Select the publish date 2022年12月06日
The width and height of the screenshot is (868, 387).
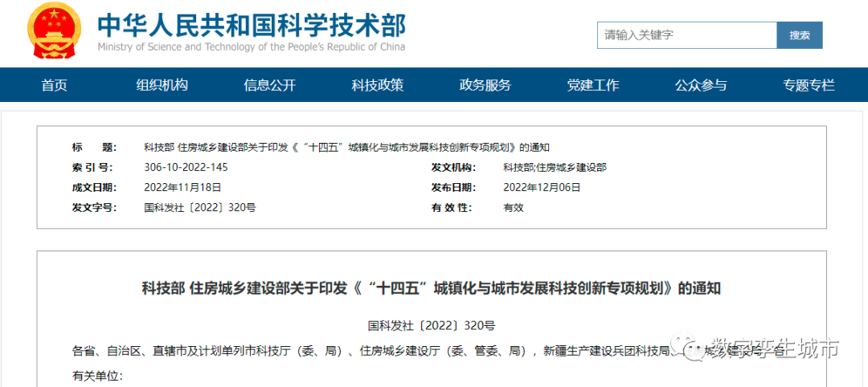click(542, 187)
